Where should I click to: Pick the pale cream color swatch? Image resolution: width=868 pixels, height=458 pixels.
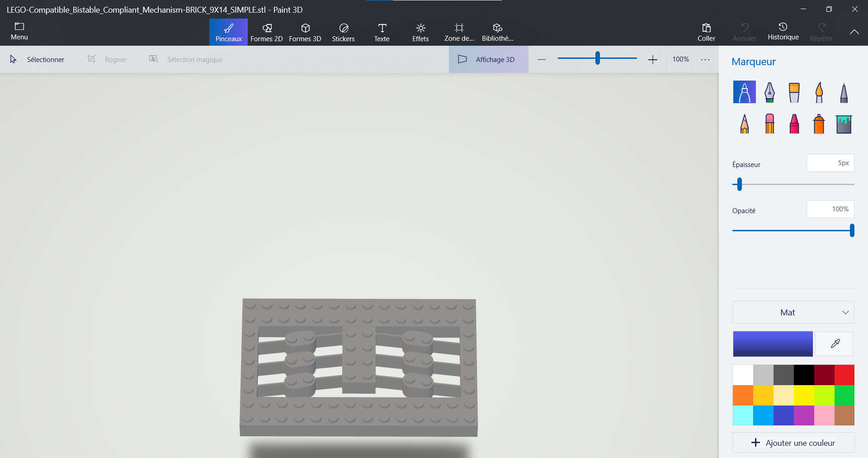783,395
